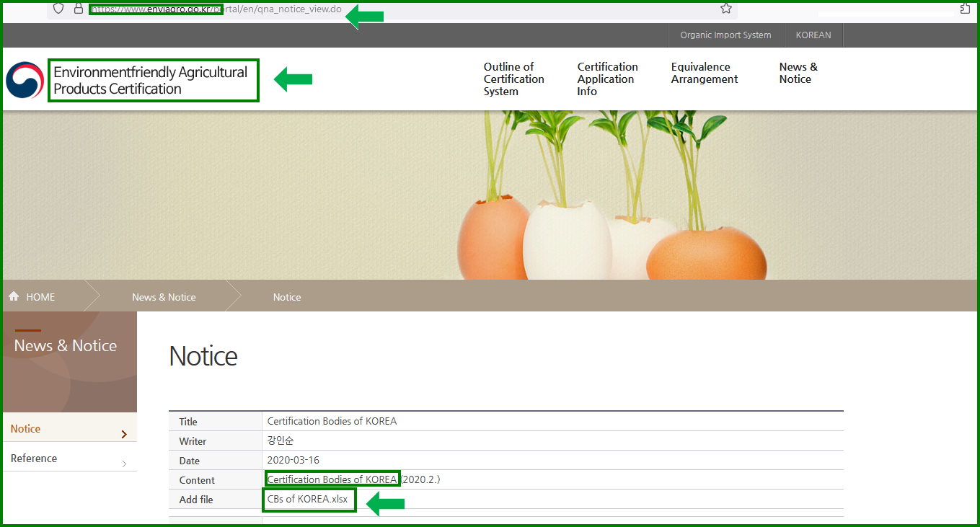Open the Organic Import System link
This screenshot has width=980, height=527.
(x=725, y=35)
